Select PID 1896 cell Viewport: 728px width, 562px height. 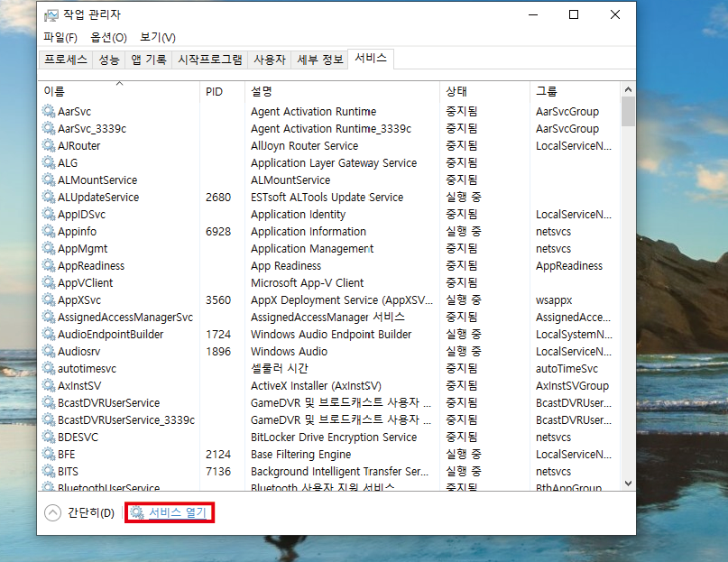click(218, 352)
